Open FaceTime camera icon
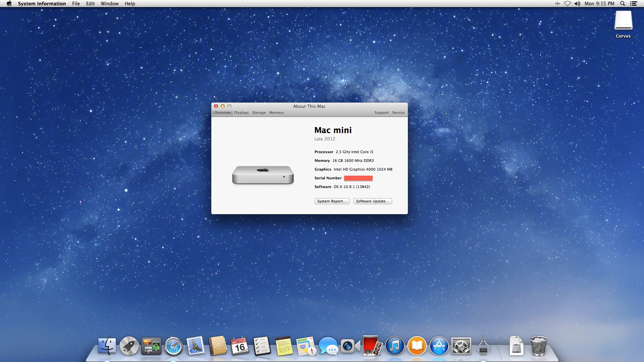 coord(351,346)
